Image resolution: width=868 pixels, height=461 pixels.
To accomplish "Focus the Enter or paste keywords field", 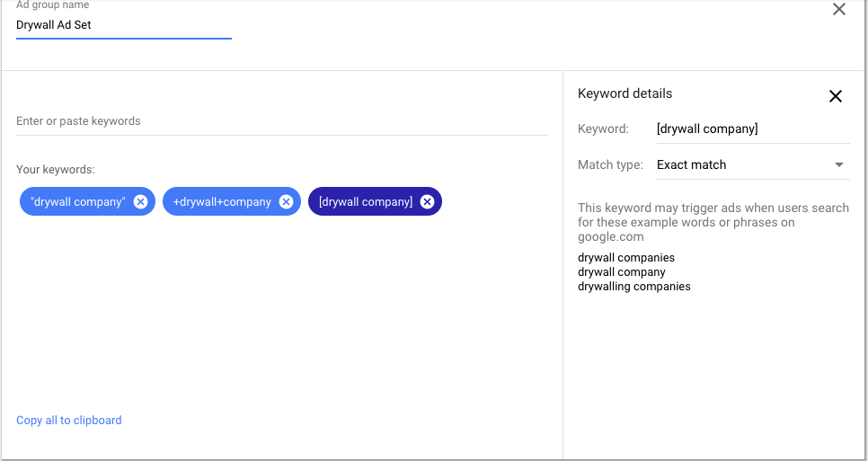I will coord(282,121).
